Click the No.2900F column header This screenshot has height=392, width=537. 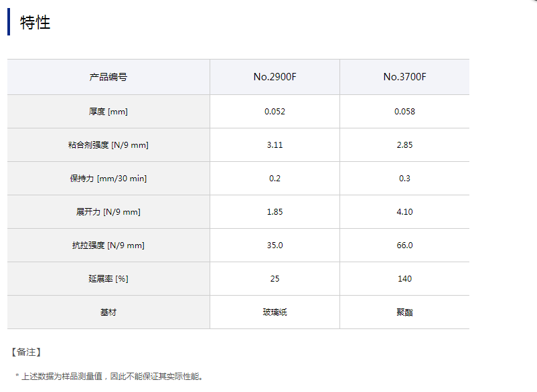275,77
